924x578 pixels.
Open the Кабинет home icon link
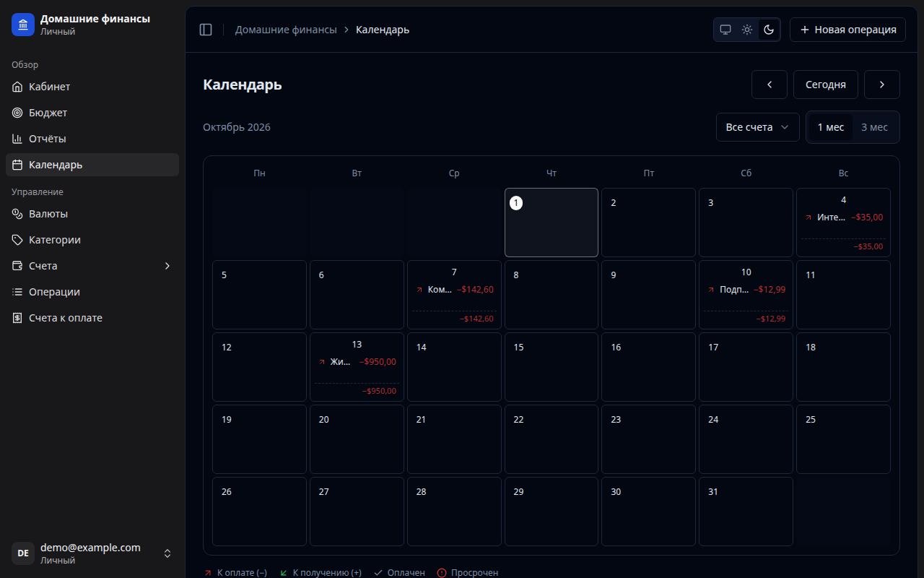click(17, 87)
